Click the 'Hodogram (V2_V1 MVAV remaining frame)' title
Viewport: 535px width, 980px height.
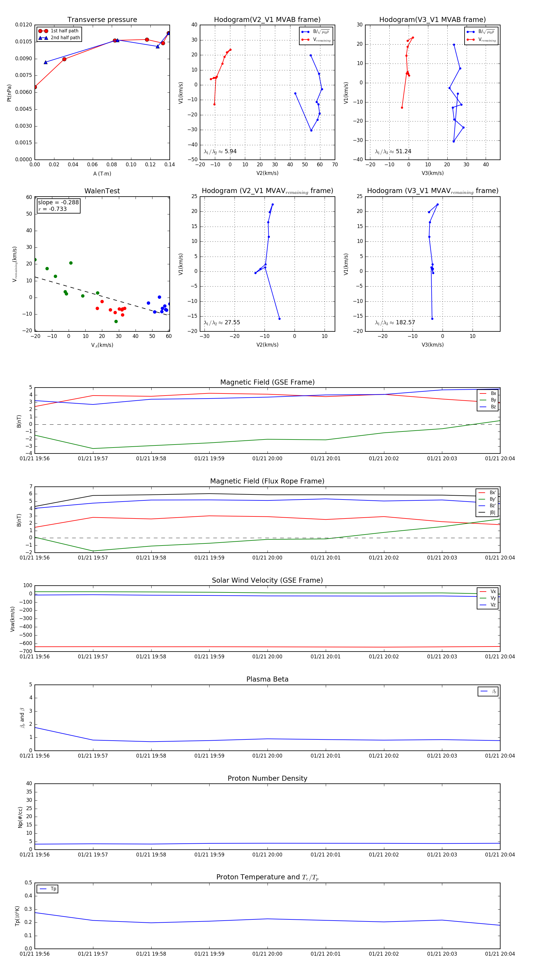[267, 191]
